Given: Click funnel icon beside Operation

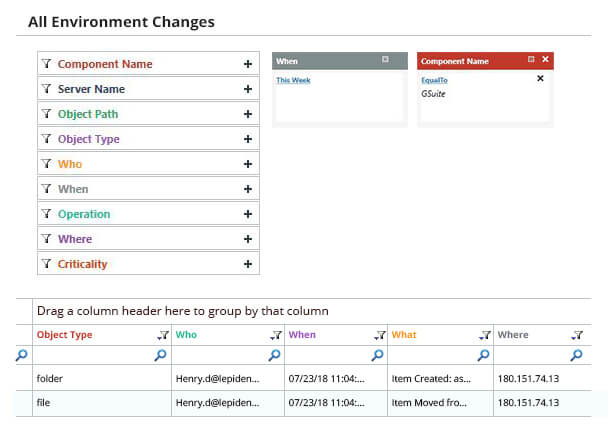Looking at the screenshot, I should click(x=46, y=213).
